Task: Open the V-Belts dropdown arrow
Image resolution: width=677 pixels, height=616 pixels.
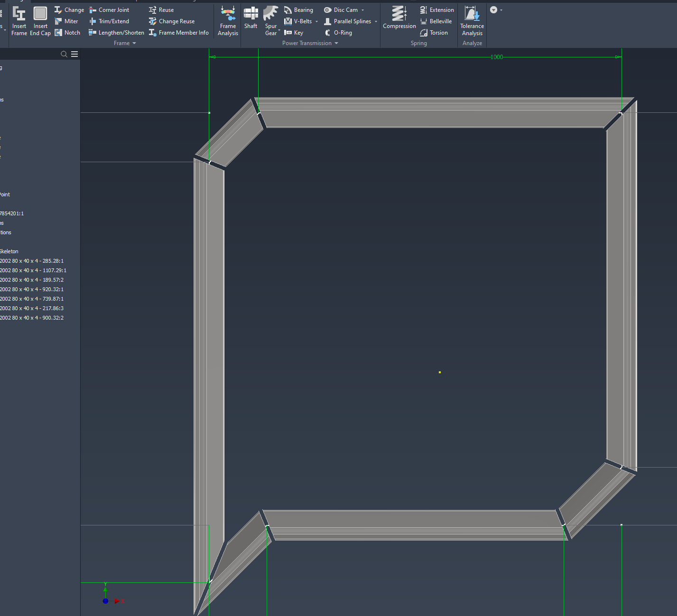Action: [317, 21]
